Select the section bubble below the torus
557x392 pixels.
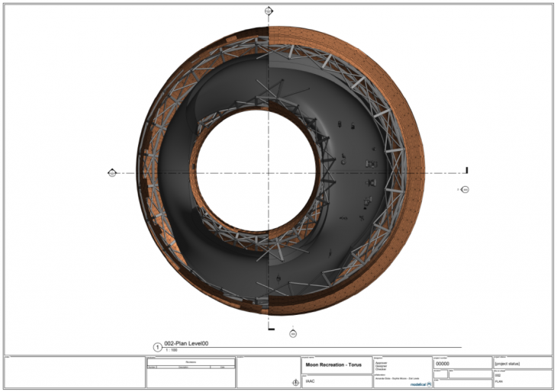pos(292,333)
